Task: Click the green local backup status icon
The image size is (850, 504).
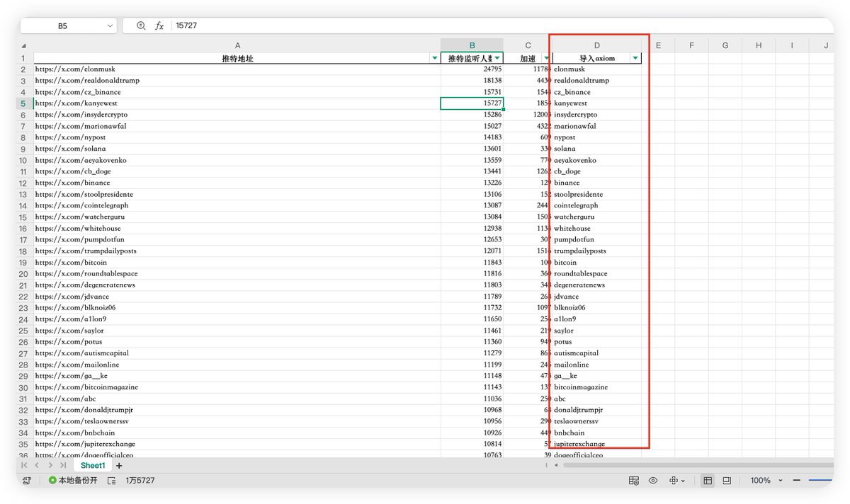Action: click(x=52, y=481)
